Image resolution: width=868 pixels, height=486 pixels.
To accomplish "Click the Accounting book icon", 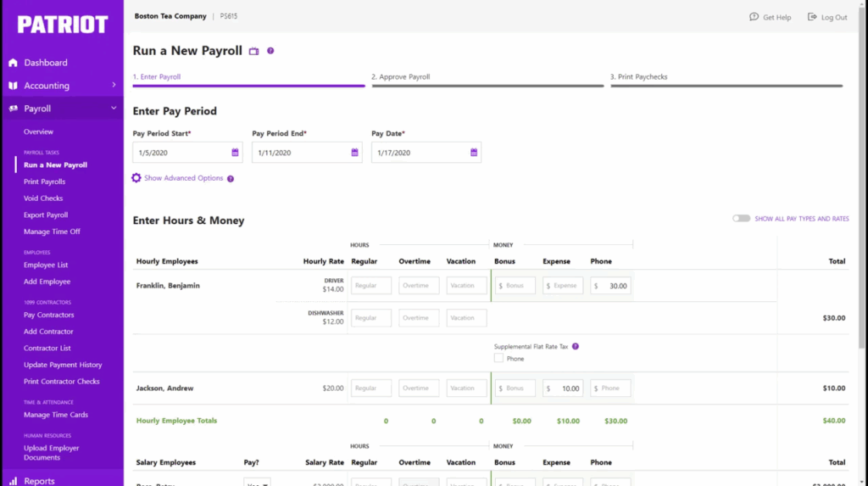I will (13, 86).
